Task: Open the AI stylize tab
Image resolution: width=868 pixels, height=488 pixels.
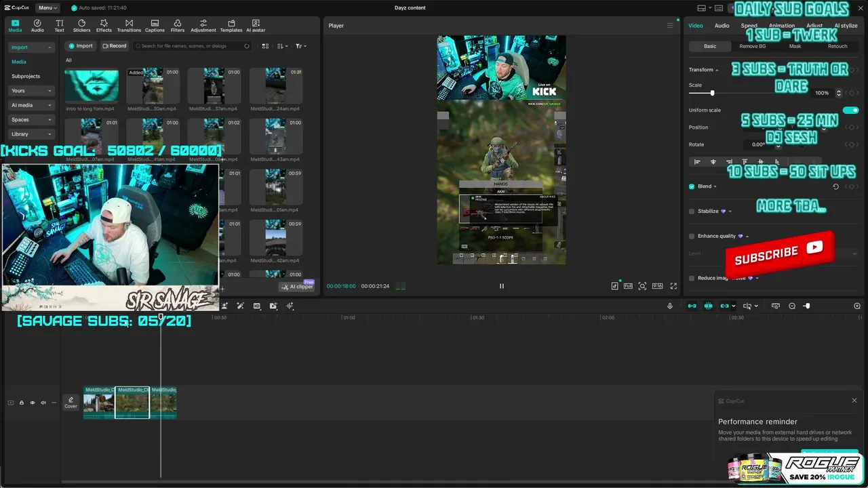Action: click(846, 26)
